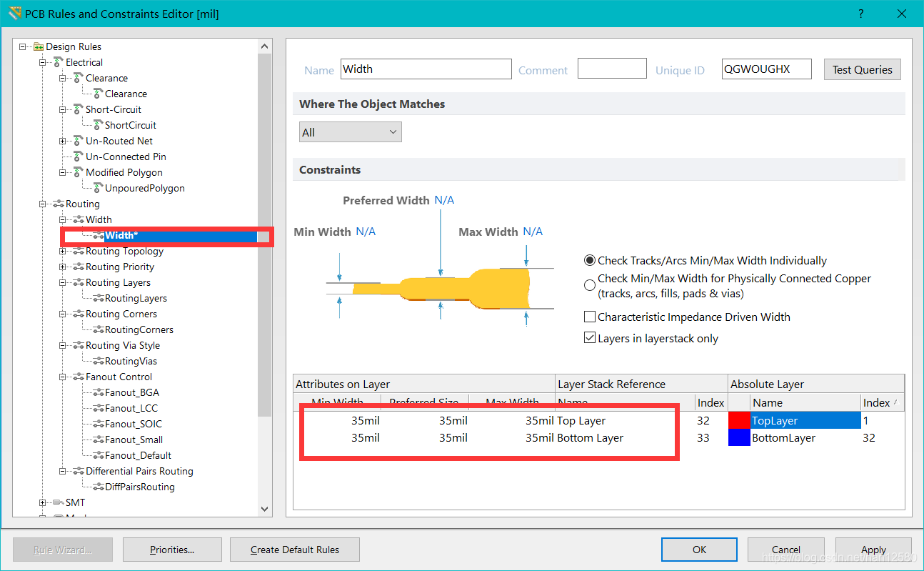Collapse the Electrical category node

coord(43,62)
